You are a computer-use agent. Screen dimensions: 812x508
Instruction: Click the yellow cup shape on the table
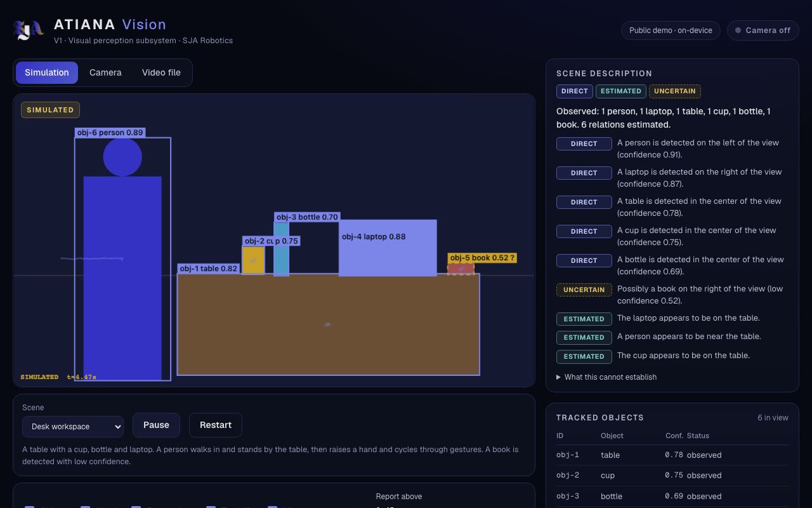coord(253,260)
